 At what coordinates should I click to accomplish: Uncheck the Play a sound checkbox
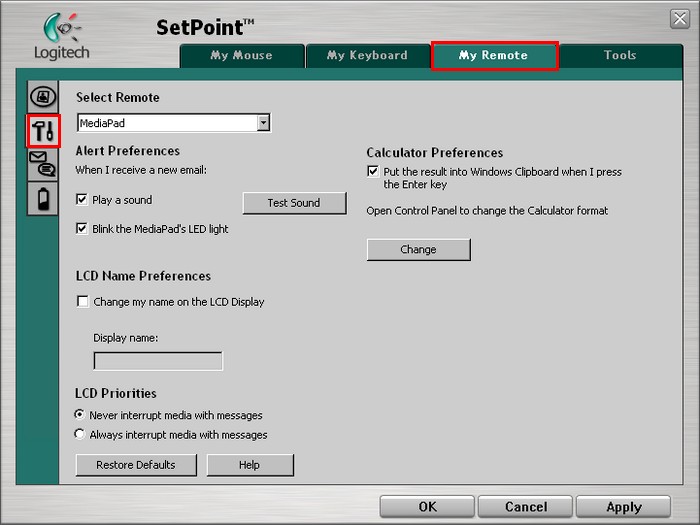(x=82, y=200)
